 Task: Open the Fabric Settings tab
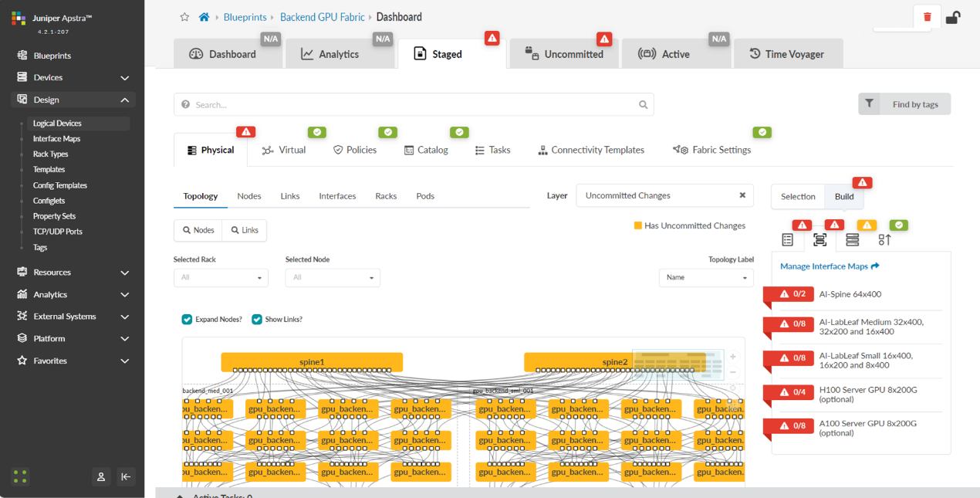pyautogui.click(x=712, y=150)
